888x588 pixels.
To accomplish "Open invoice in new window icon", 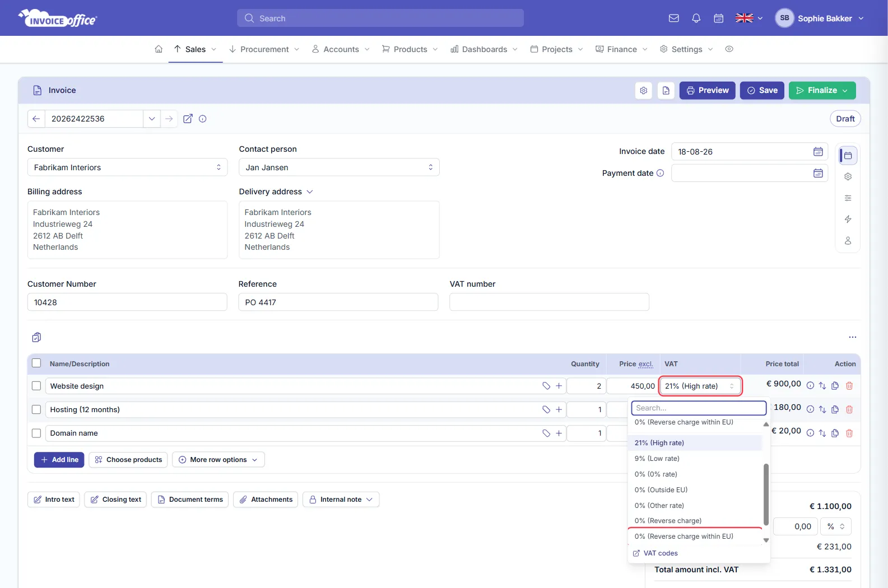I will tap(188, 119).
